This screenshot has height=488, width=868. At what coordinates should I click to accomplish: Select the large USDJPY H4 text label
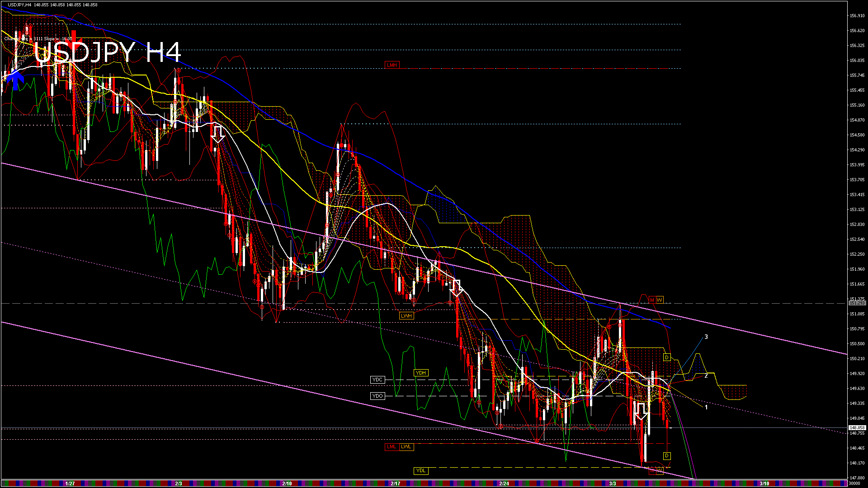pyautogui.click(x=108, y=52)
